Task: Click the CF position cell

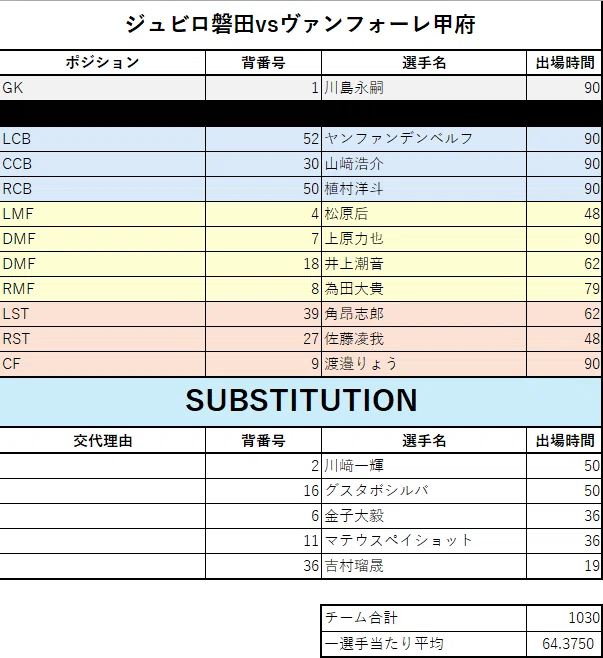Action: coord(102,364)
